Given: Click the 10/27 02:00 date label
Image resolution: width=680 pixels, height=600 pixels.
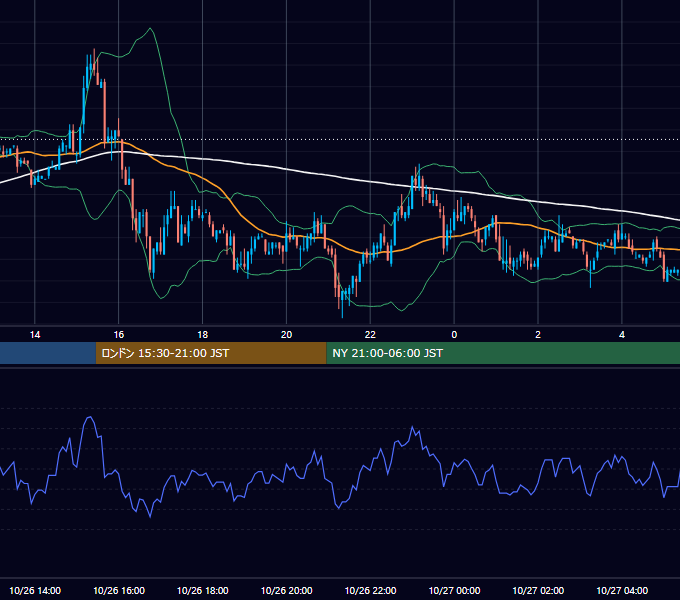Looking at the screenshot, I should [x=538, y=590].
